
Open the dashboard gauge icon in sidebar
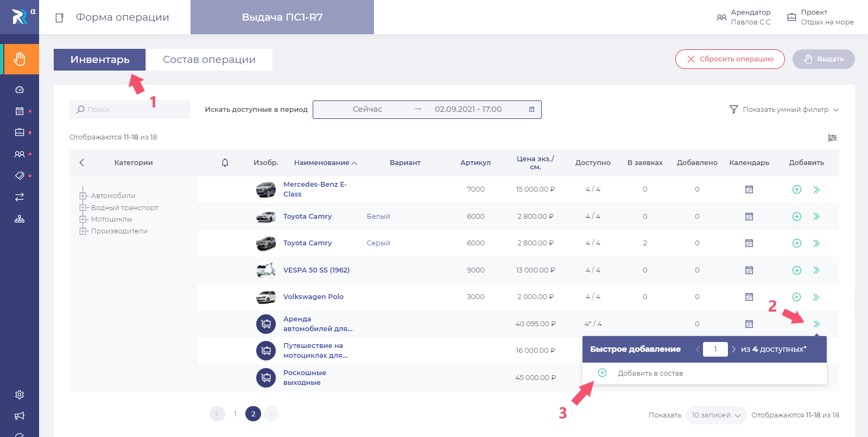click(20, 90)
